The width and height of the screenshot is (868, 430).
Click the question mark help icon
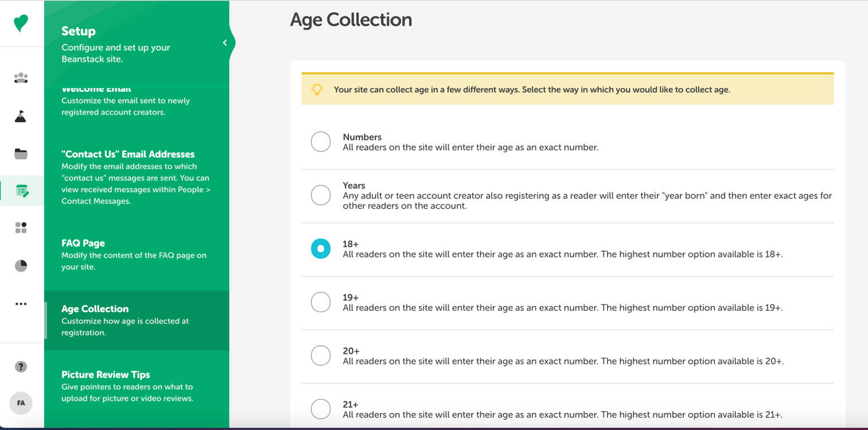pyautogui.click(x=21, y=367)
